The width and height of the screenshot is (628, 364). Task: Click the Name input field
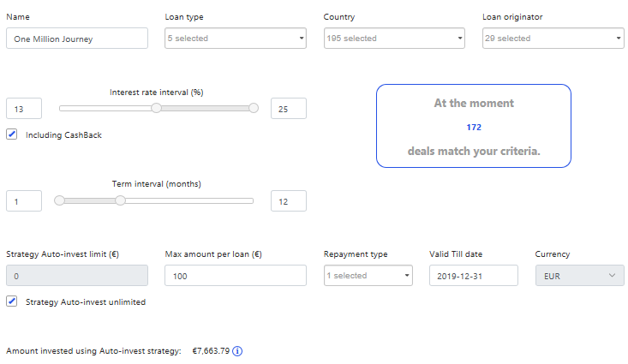(x=77, y=39)
